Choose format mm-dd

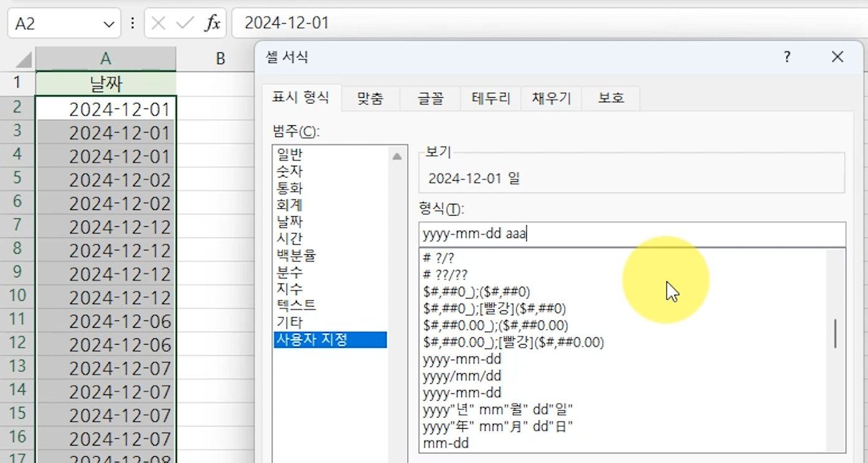pyautogui.click(x=623, y=443)
